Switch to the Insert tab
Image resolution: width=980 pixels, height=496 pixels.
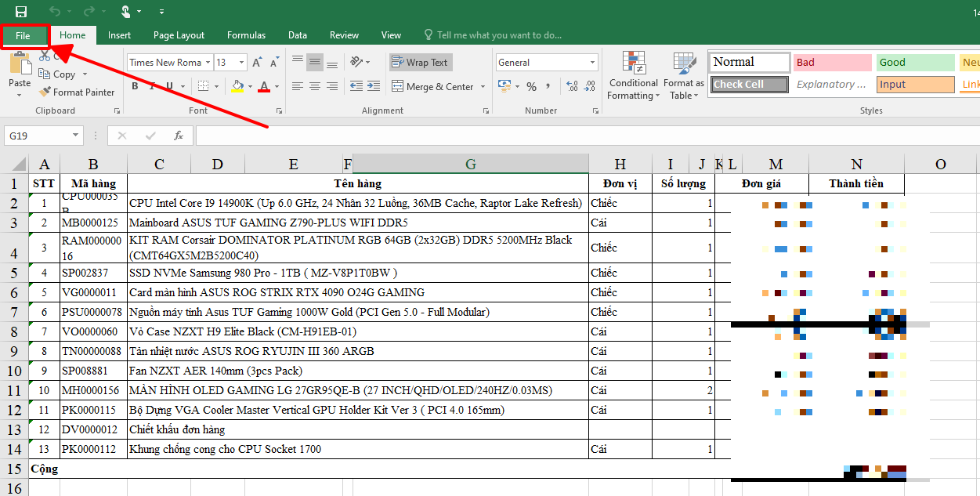pos(120,35)
